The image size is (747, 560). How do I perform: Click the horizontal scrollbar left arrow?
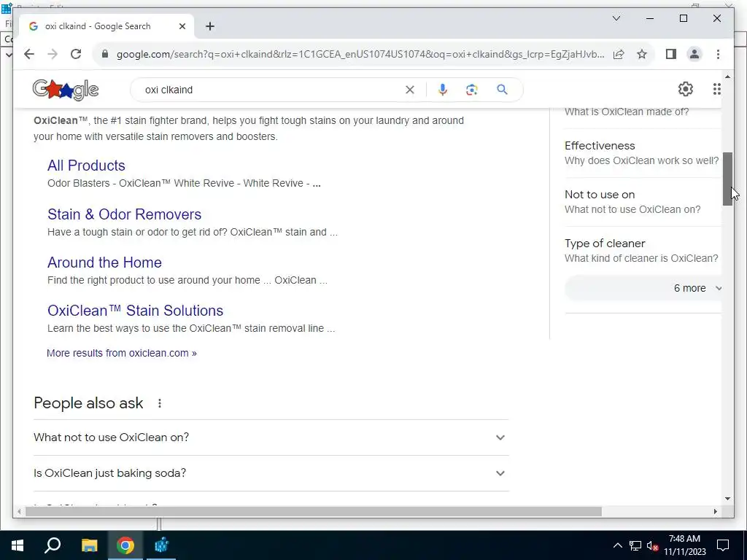(18, 512)
